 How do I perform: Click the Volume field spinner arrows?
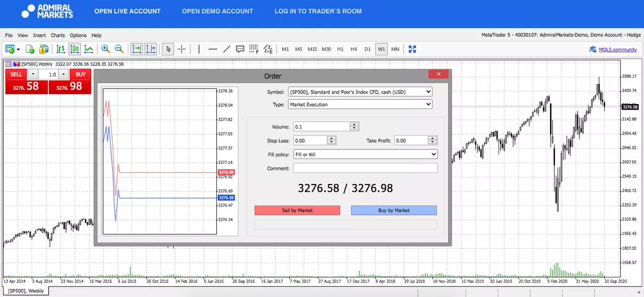pos(355,127)
